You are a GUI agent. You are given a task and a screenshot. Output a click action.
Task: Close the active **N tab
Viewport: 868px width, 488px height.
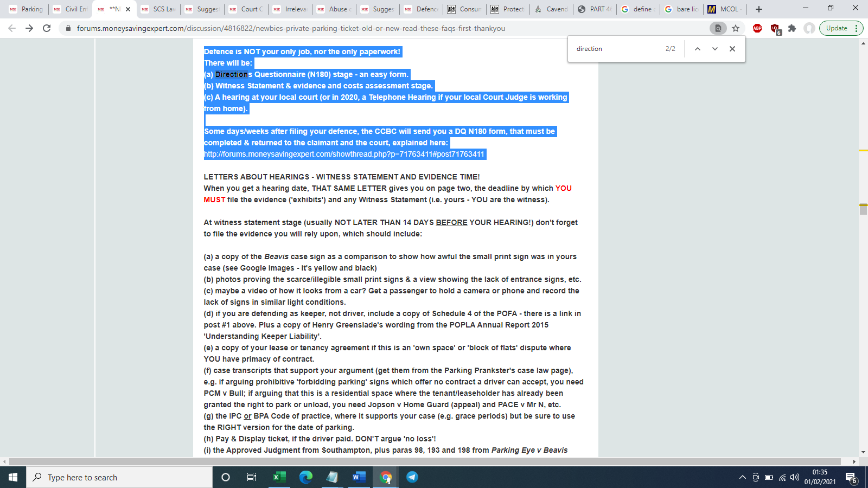[x=128, y=9]
